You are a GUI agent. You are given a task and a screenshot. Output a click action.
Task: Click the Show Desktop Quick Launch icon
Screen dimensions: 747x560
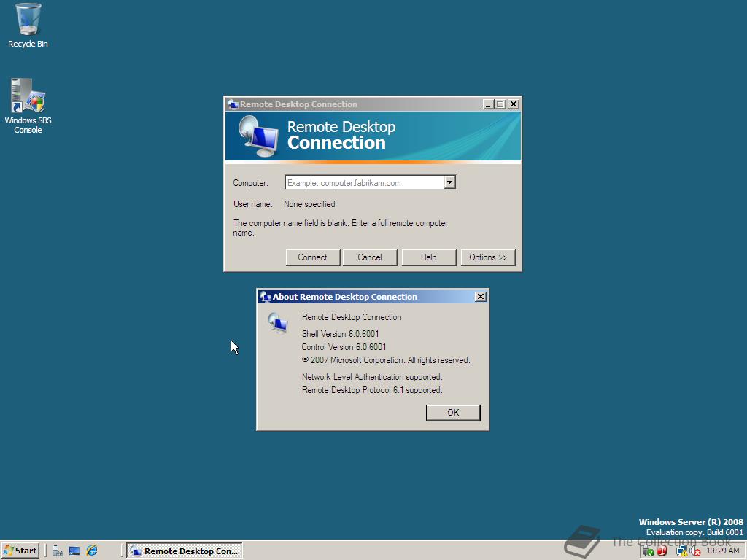coord(74,551)
